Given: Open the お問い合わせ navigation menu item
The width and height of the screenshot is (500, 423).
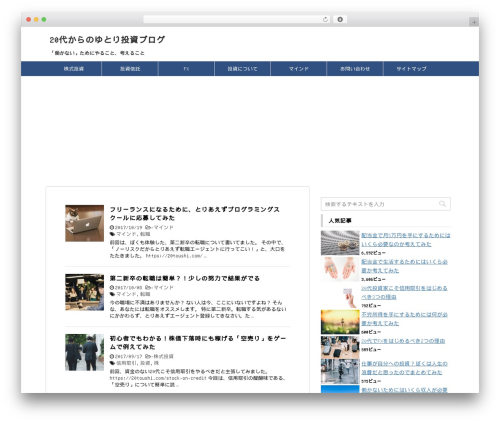Looking at the screenshot, I should pyautogui.click(x=355, y=69).
